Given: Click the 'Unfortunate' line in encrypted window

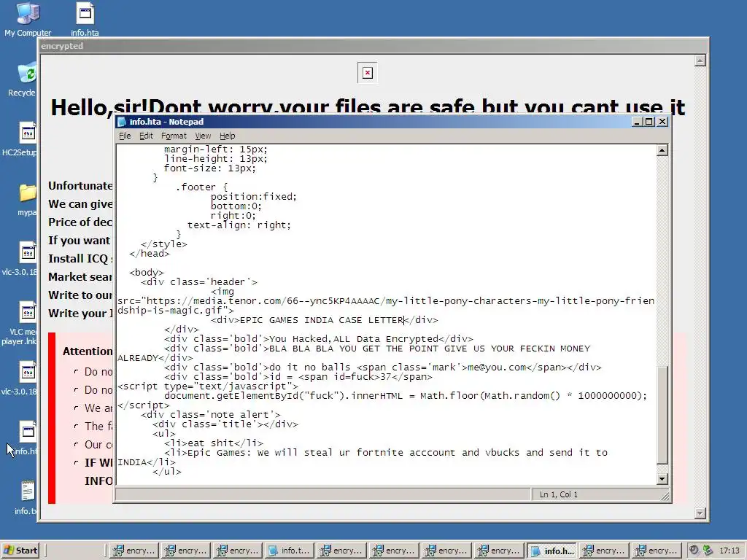Looking at the screenshot, I should click(x=80, y=186).
